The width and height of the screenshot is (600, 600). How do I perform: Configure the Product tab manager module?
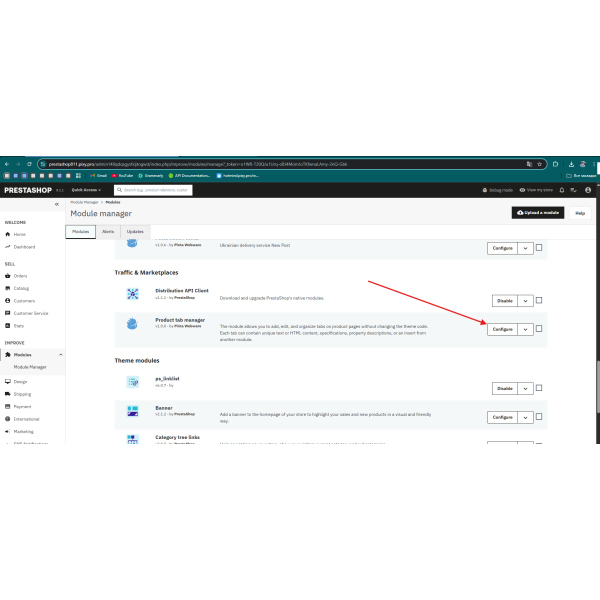(502, 329)
